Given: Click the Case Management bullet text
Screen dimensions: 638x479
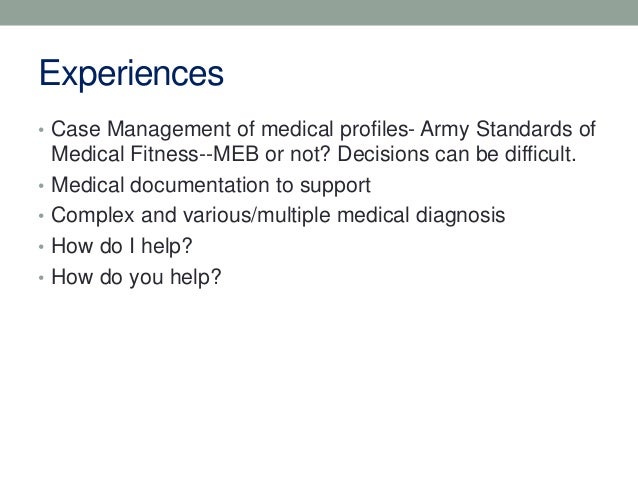Looking at the screenshot, I should pyautogui.click(x=323, y=142).
